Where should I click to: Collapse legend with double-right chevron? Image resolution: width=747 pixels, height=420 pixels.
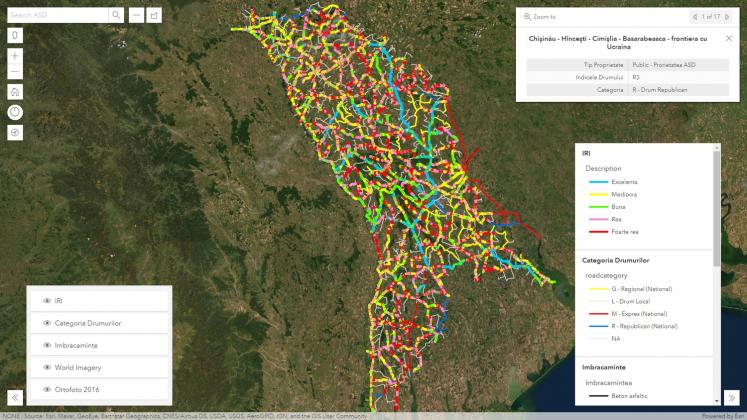point(731,397)
